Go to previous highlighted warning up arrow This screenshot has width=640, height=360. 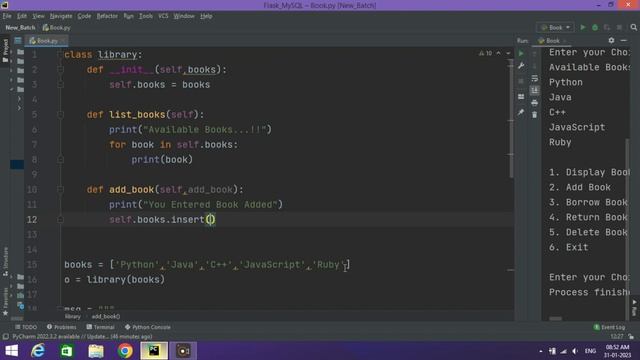(x=498, y=53)
